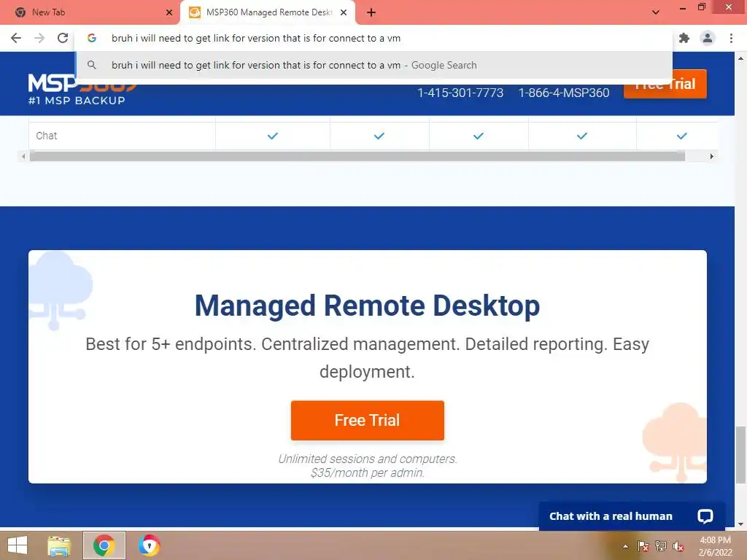Close the New Tab tab
This screenshot has height=560, width=747.
click(x=169, y=12)
